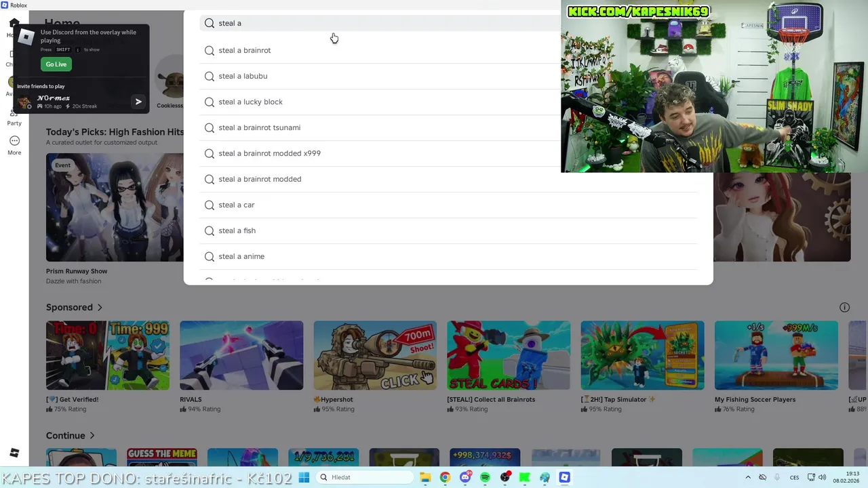Open the Get Verified! game thumbnail
This screenshot has height=488, width=868.
point(108,355)
